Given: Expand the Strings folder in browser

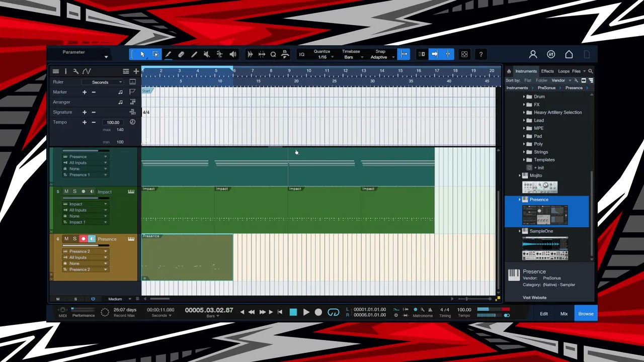Looking at the screenshot, I should [524, 152].
